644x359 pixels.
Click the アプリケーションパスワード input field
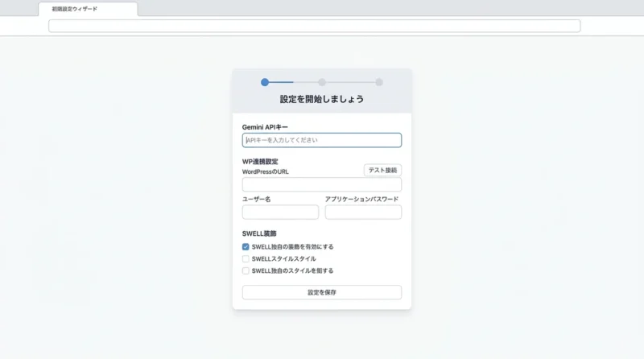pos(363,212)
